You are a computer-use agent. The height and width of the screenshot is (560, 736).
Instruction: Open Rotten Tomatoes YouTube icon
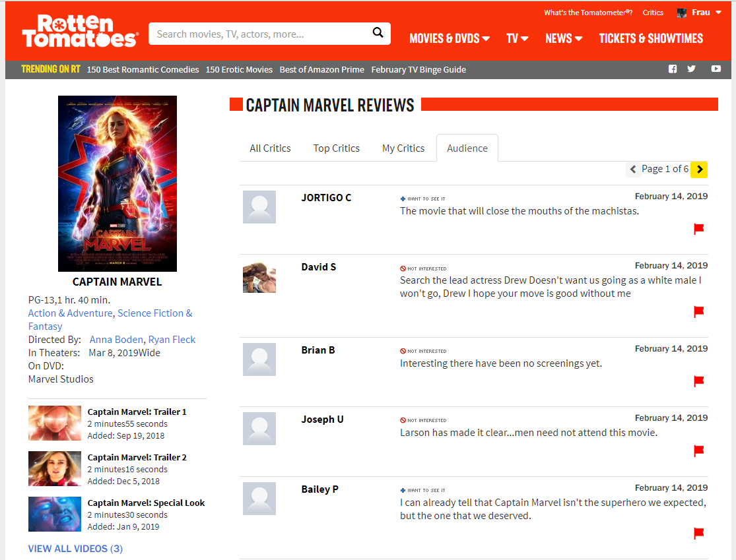[x=716, y=69]
